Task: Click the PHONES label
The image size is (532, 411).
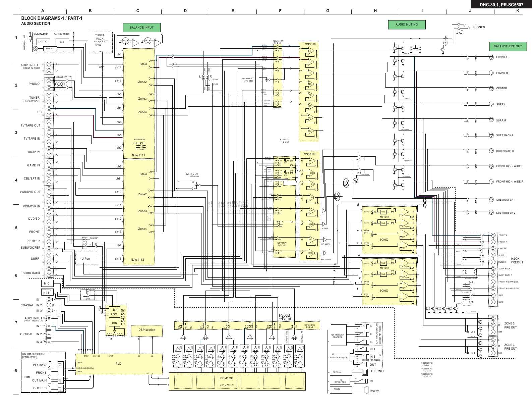Action: tap(478, 27)
